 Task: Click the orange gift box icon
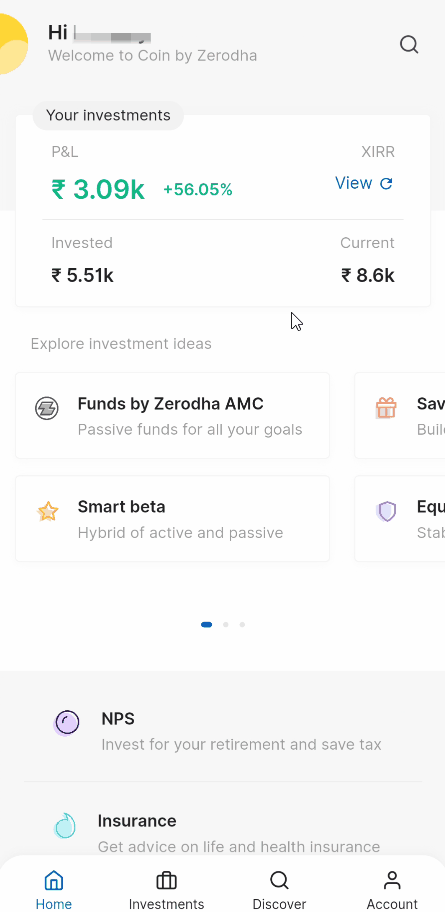pos(386,408)
